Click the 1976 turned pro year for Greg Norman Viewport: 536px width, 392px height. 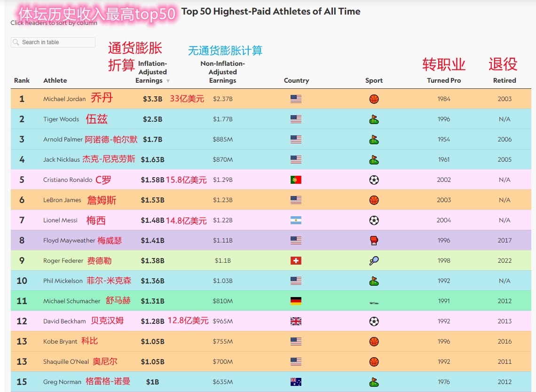(x=444, y=382)
